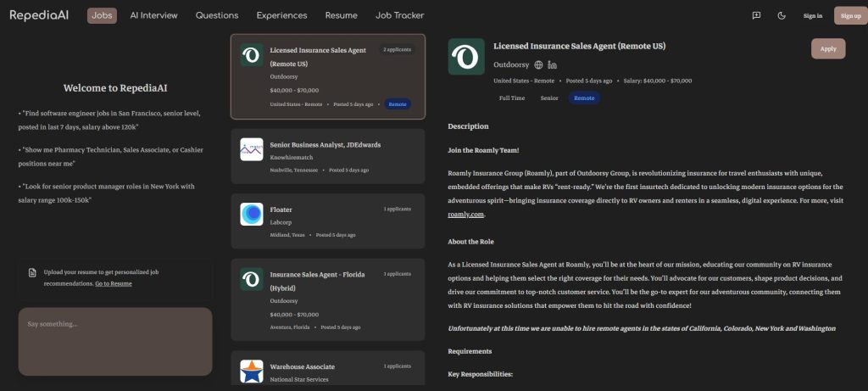The image size is (868, 391).
Task: Open the AI Interview tab
Action: 154,15
